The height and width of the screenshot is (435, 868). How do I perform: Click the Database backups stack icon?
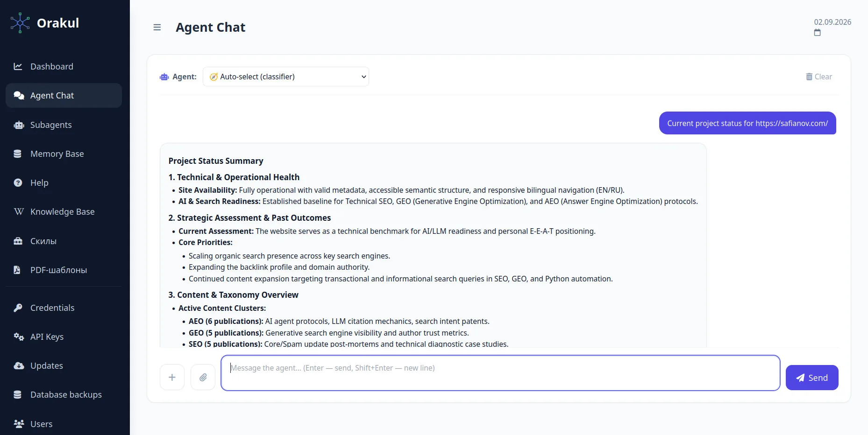[18, 395]
